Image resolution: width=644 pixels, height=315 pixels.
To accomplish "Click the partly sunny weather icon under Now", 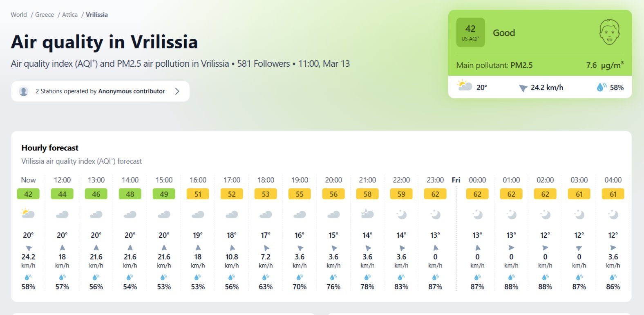I will coord(28,213).
